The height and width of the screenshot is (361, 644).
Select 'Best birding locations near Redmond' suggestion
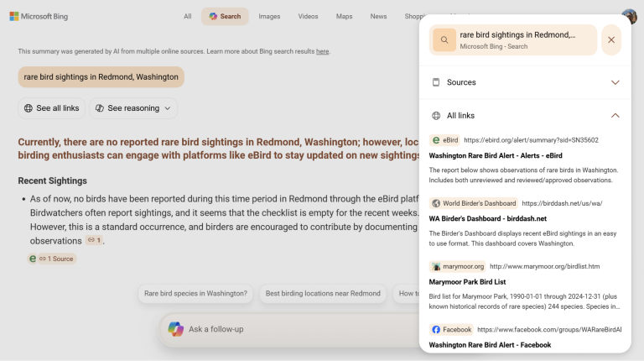tap(323, 294)
